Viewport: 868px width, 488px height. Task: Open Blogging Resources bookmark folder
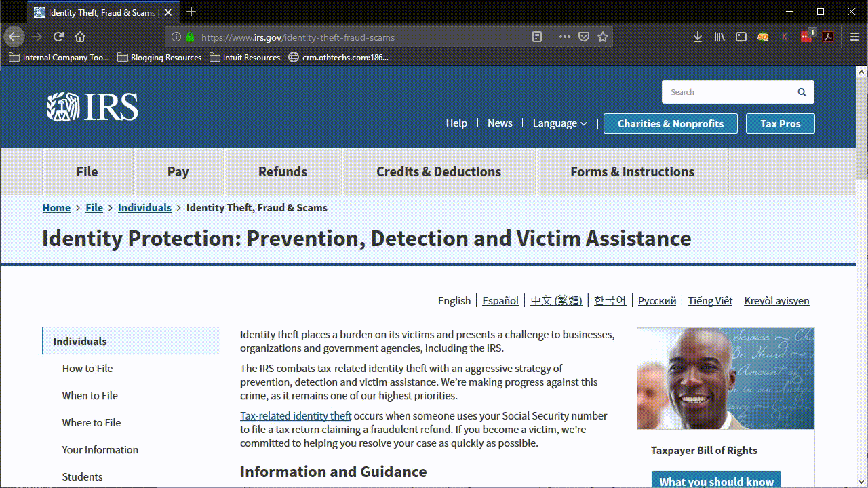tap(159, 58)
